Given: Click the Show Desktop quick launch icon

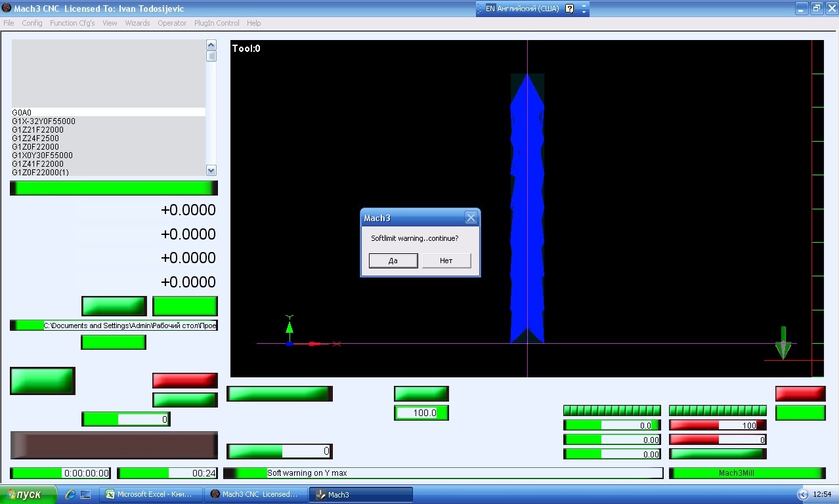Looking at the screenshot, I should pyautogui.click(x=85, y=495).
